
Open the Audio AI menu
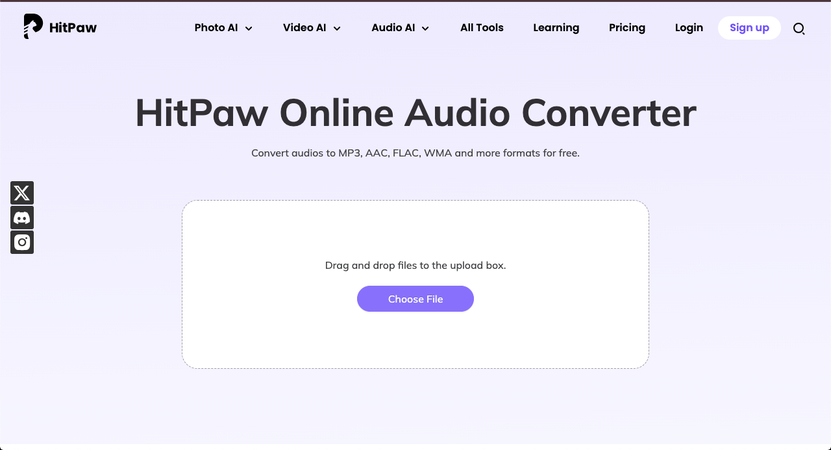pyautogui.click(x=393, y=28)
